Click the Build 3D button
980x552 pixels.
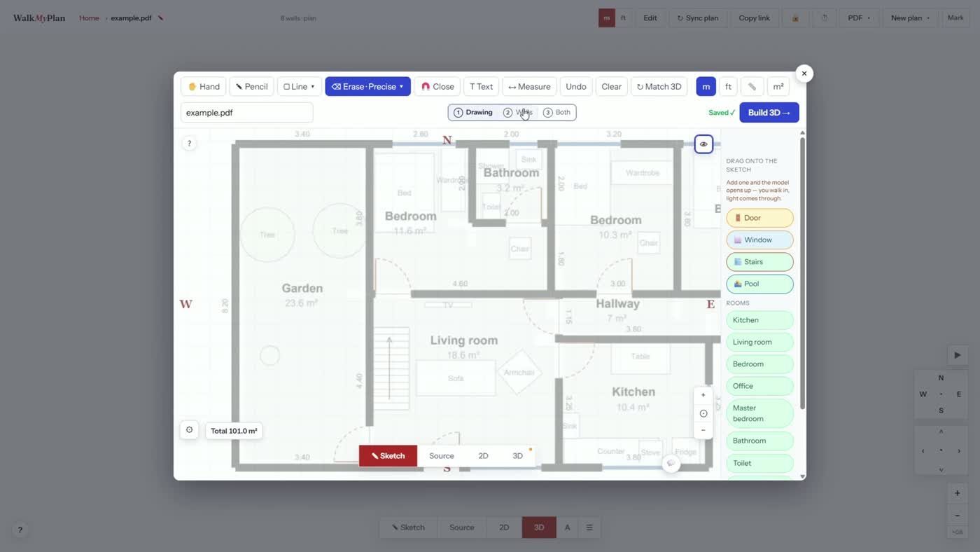click(x=769, y=112)
